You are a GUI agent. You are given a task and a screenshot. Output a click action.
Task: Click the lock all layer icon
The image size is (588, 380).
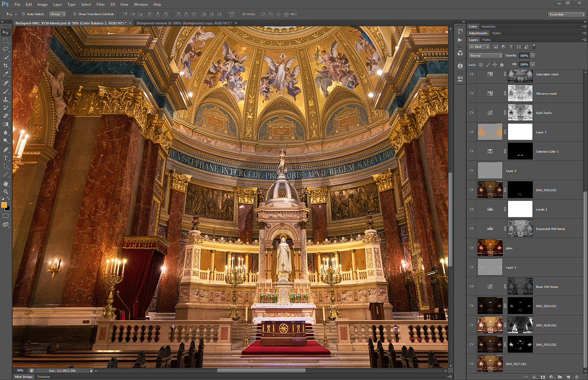coord(502,65)
